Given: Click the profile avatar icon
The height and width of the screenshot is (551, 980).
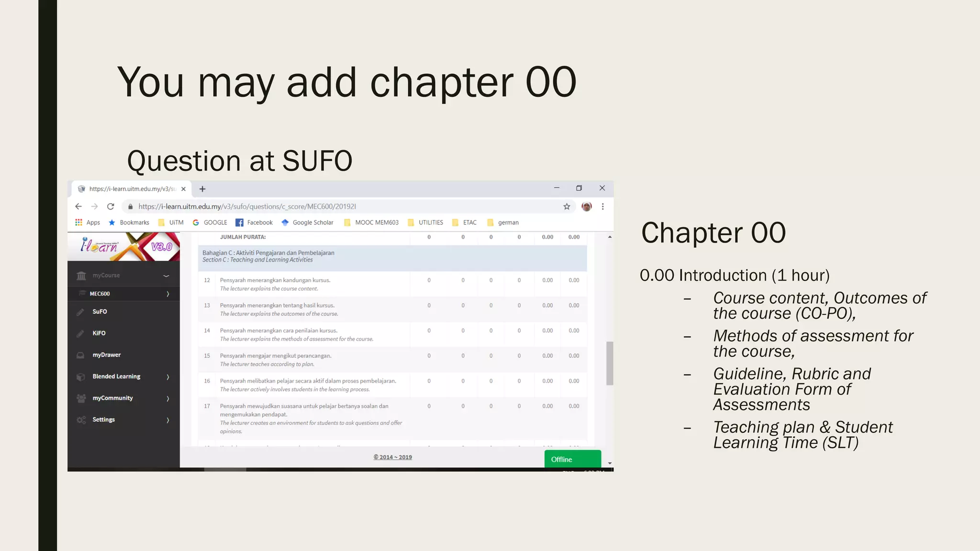Looking at the screenshot, I should point(587,207).
